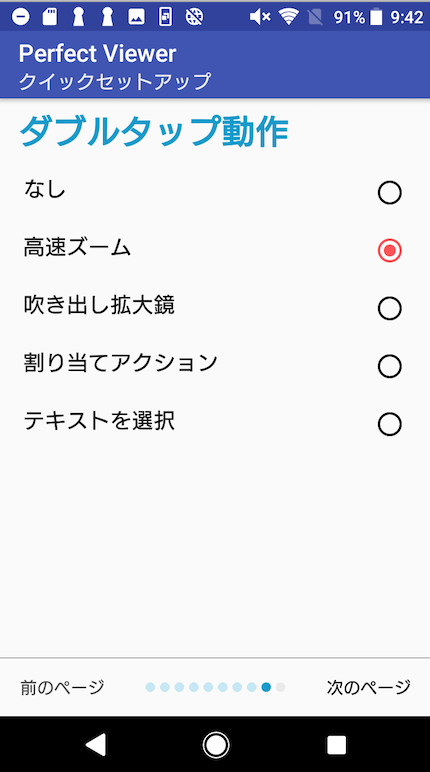Tap the muted volume status icon
Viewport: 430px width, 772px height.
click(x=260, y=17)
